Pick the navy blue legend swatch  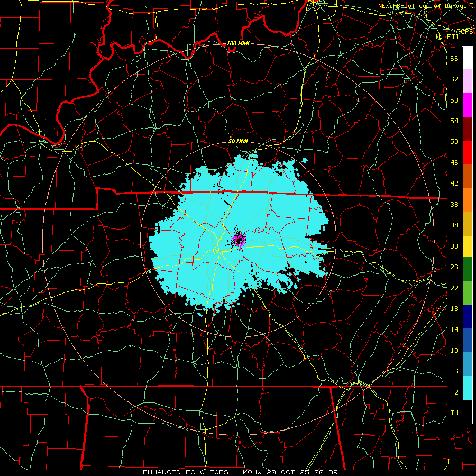[467, 317]
